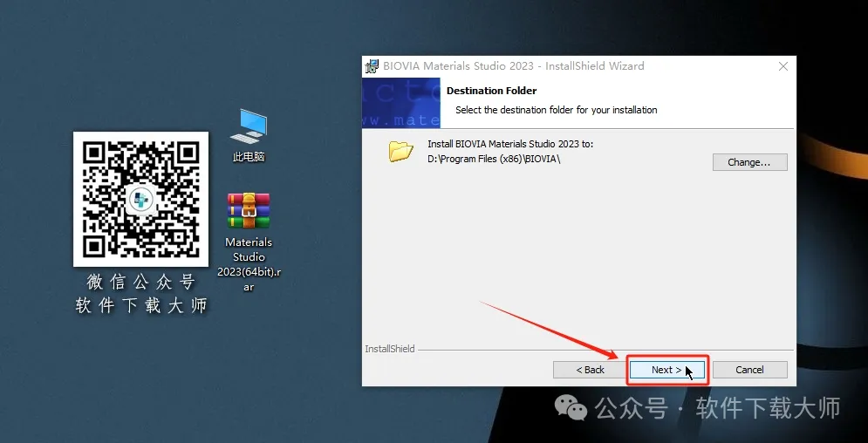Click the InstallShield wizard title bar icon
This screenshot has height=443, width=868.
click(x=373, y=66)
